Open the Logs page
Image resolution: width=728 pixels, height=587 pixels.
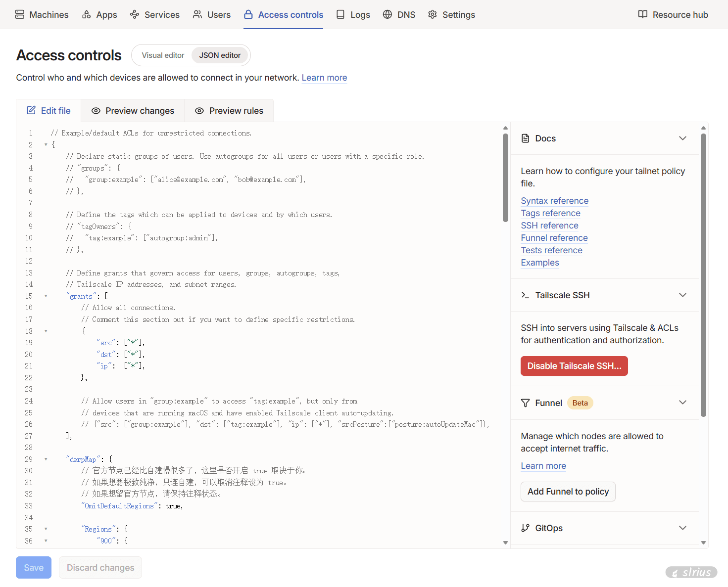(353, 15)
